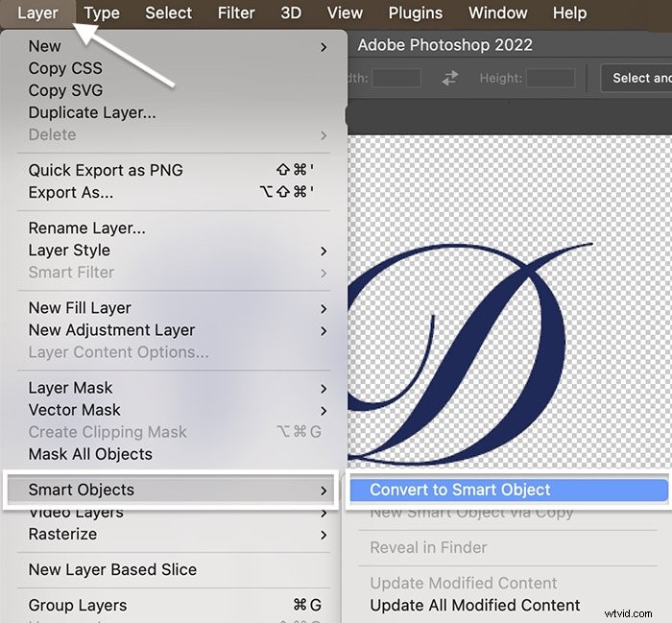Expand the Layer Mask submenu
The width and height of the screenshot is (672, 623).
[174, 388]
